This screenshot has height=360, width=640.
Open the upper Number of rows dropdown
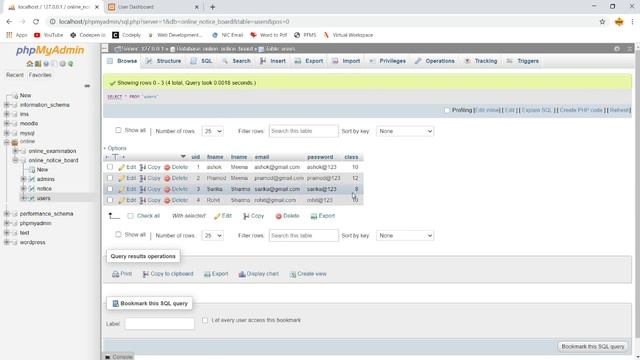click(x=213, y=131)
